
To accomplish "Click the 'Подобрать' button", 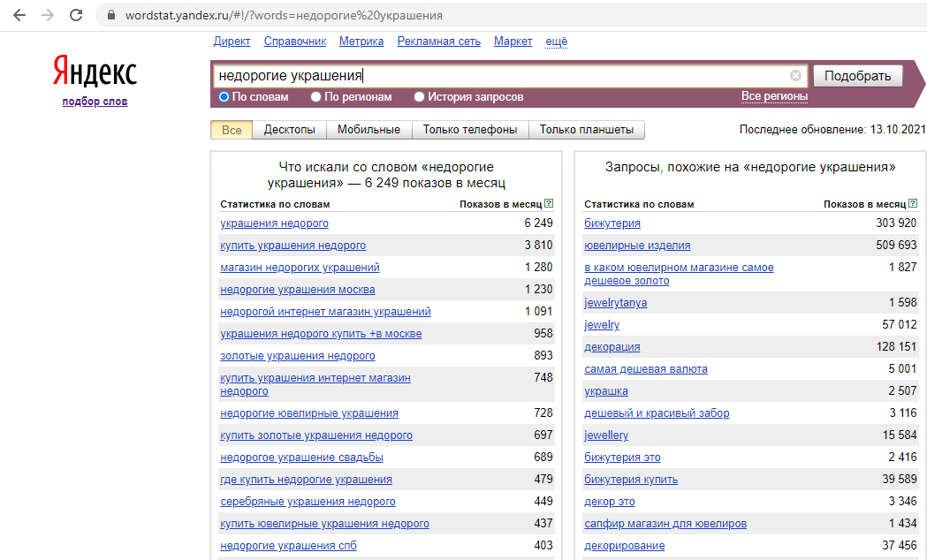I will (858, 76).
